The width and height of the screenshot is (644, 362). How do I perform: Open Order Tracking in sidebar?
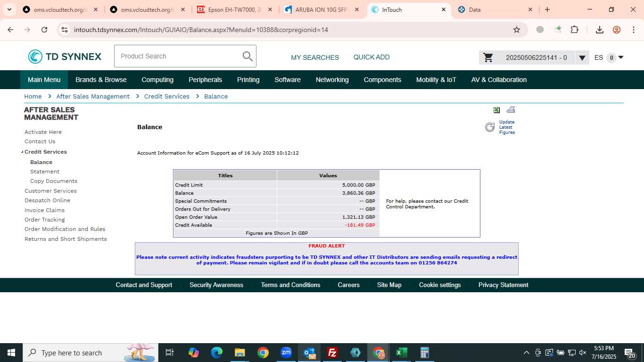tap(45, 220)
